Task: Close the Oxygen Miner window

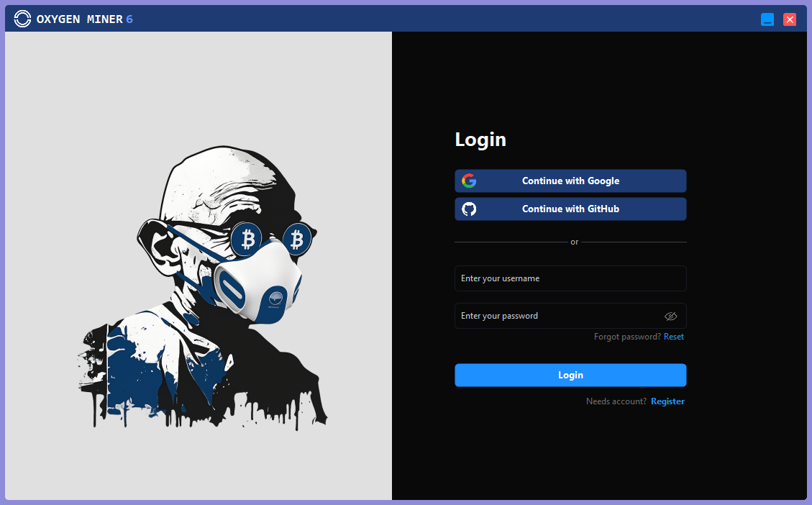Action: [x=790, y=19]
